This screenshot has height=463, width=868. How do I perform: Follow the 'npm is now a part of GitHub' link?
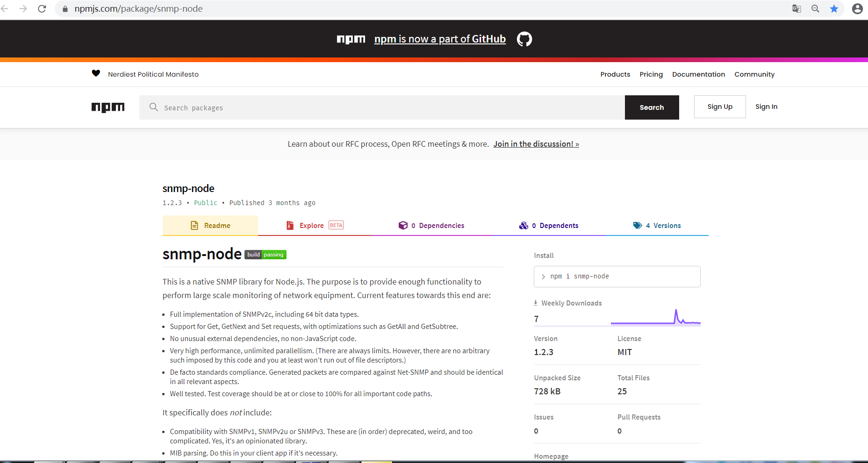tap(440, 39)
